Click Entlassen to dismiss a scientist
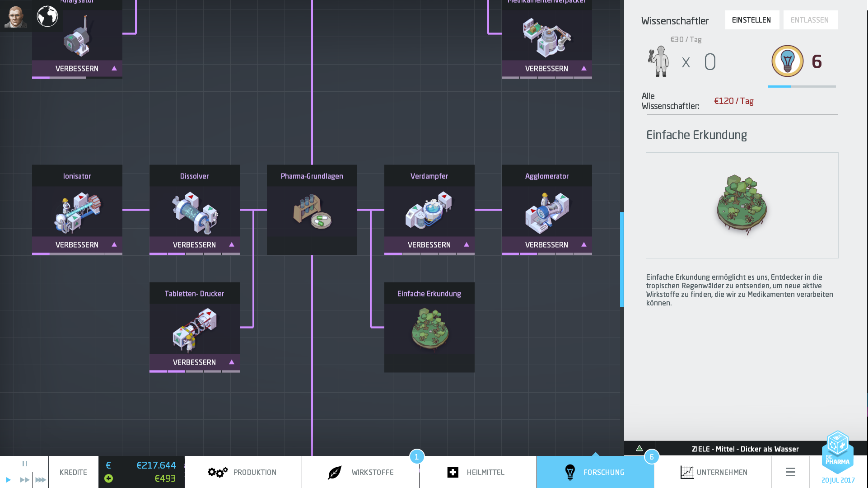This screenshot has height=488, width=868. point(810,20)
